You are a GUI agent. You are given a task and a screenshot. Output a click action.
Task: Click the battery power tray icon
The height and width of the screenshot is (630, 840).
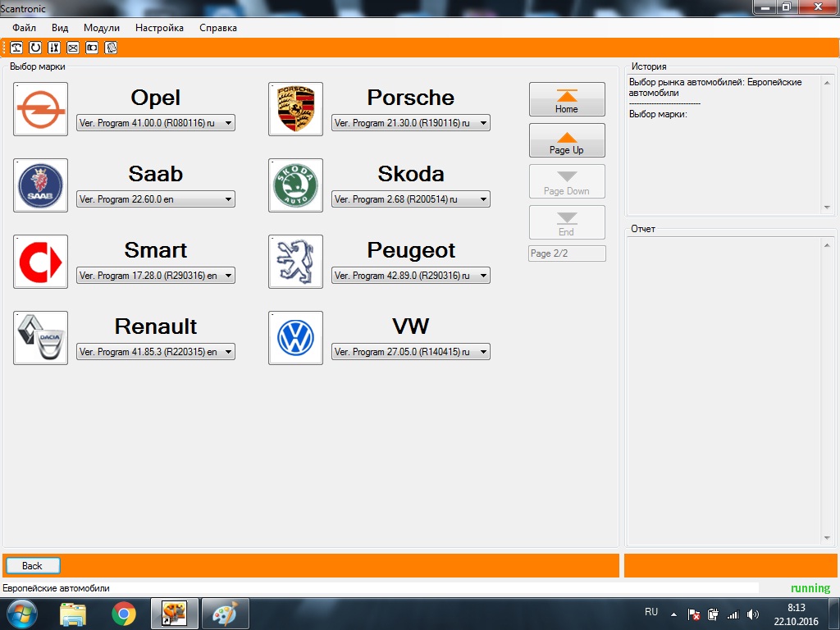pos(713,614)
